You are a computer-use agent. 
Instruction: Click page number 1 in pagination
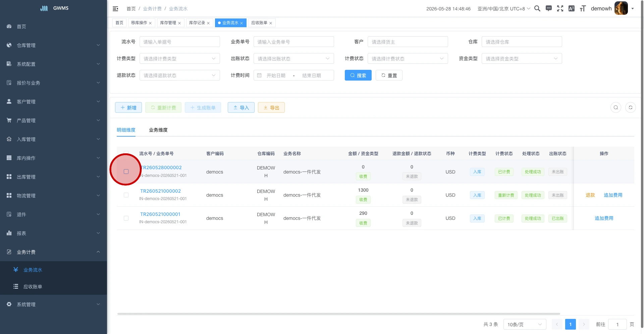click(x=571, y=324)
